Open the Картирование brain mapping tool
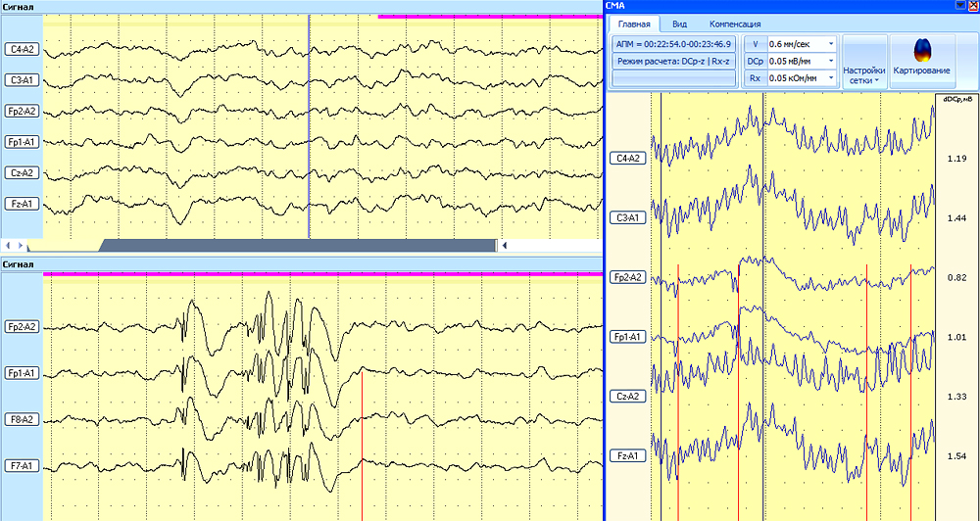Screen dimensions: 980x521 (x=922, y=62)
